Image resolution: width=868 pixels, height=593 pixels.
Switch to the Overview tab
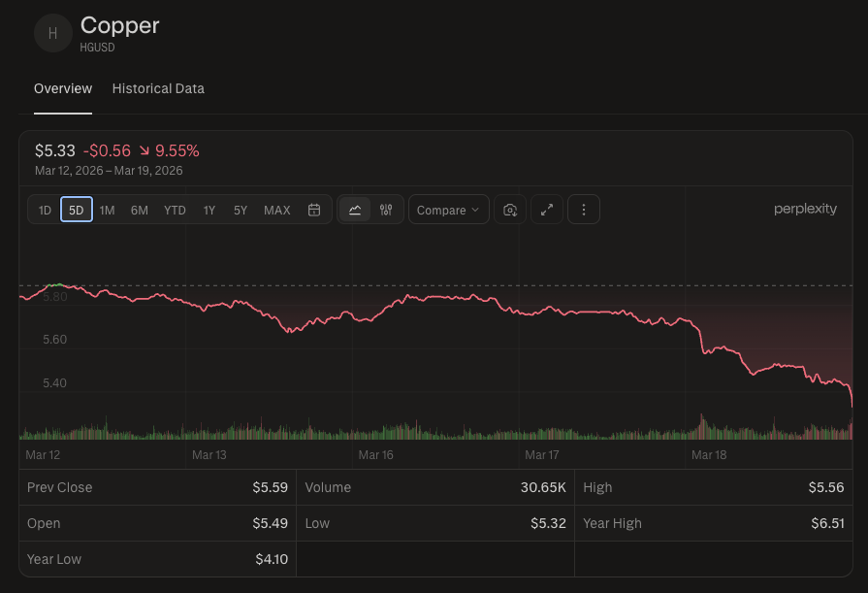click(63, 88)
